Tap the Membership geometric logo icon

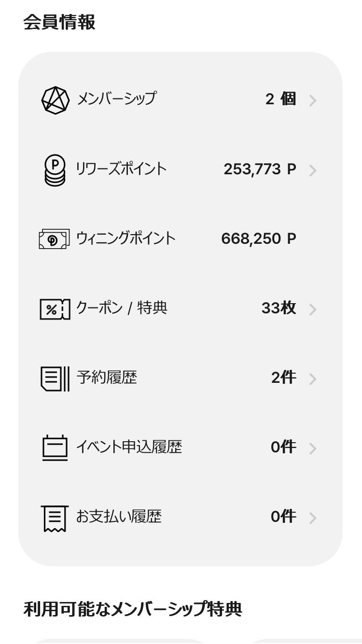[x=56, y=100]
